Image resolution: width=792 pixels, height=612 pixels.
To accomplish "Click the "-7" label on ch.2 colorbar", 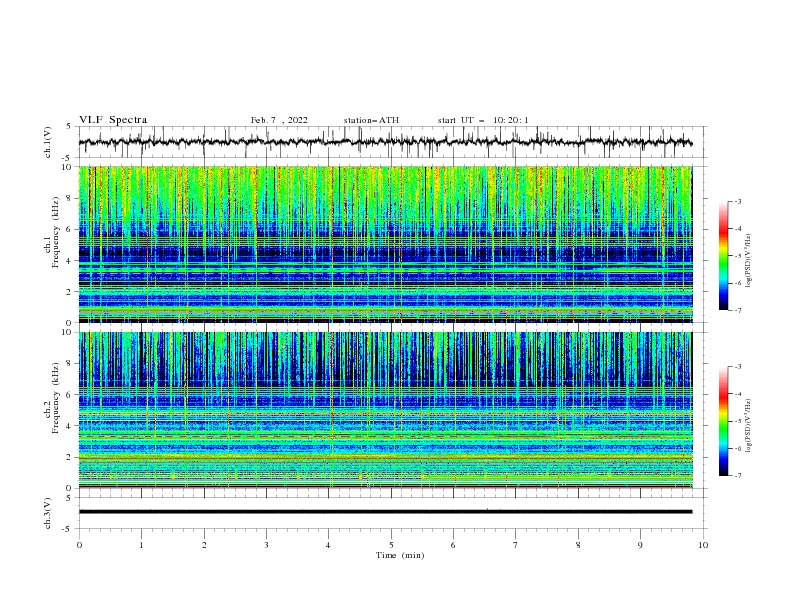I will (738, 476).
